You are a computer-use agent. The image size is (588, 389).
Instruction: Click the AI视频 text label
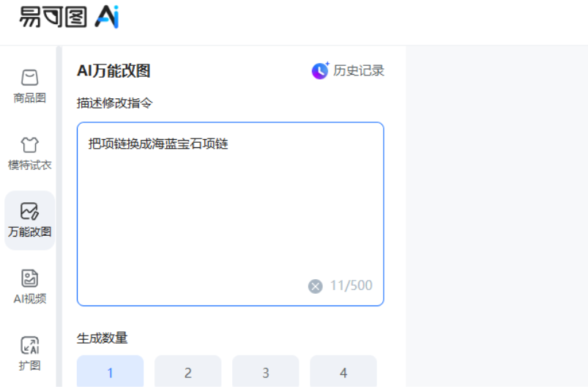29,298
